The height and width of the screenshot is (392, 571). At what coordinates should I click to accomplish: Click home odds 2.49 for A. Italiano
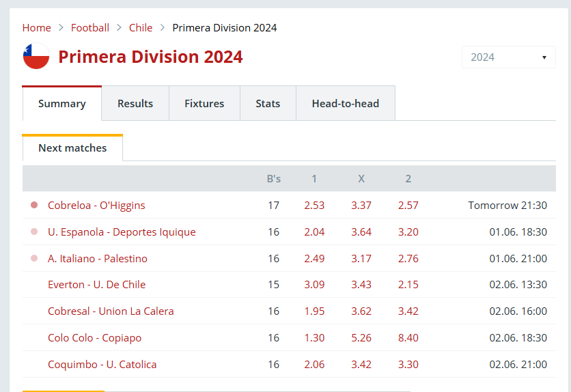pyautogui.click(x=314, y=258)
